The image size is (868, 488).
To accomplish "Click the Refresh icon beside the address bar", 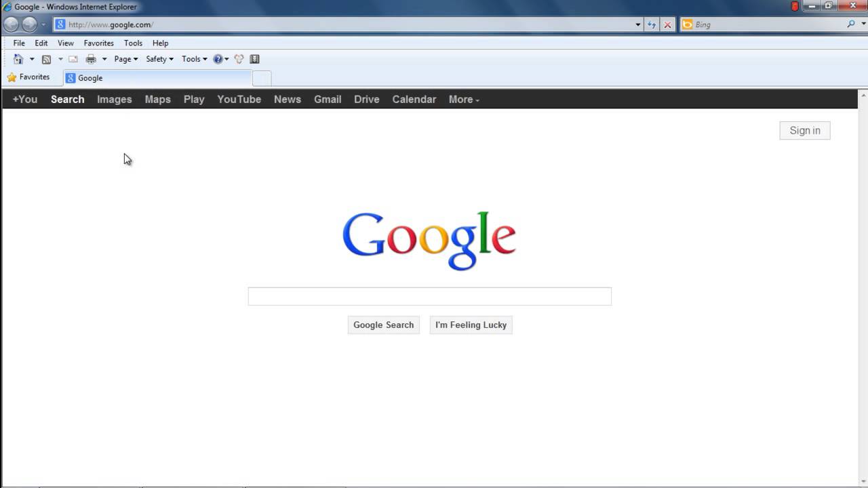I will (652, 25).
